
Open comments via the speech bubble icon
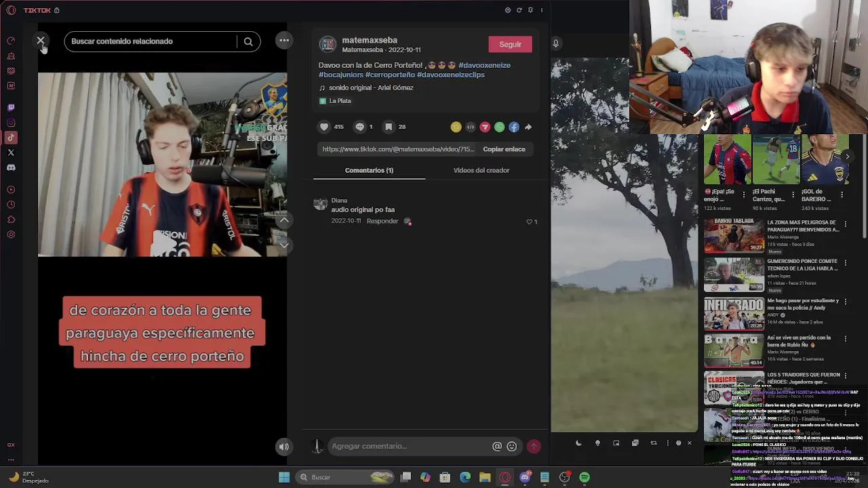point(359,127)
